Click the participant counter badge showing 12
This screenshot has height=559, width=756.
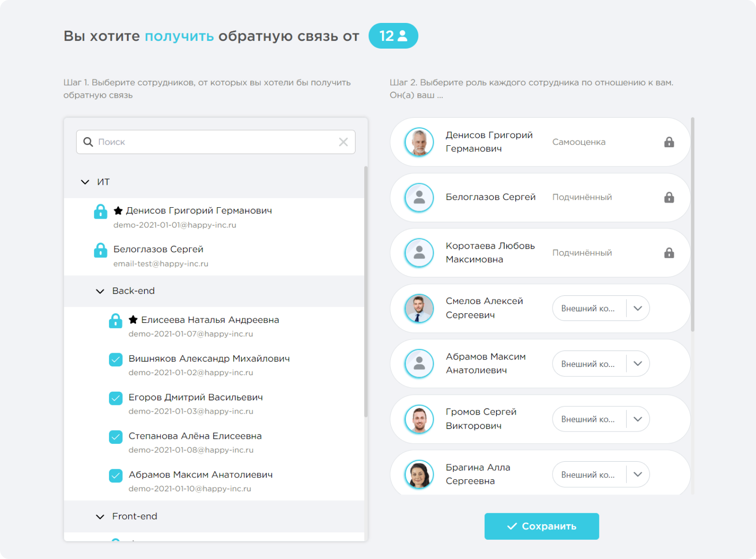(393, 35)
